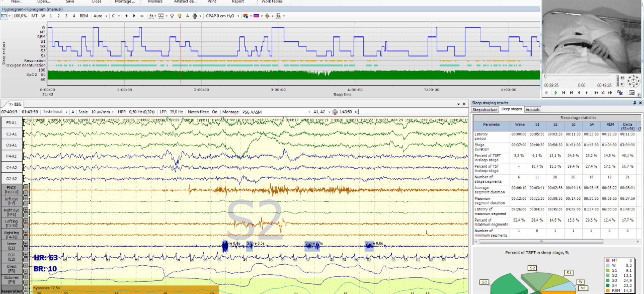Decrease the video playback speed
Viewport: 644px width, 294px height.
point(596,93)
